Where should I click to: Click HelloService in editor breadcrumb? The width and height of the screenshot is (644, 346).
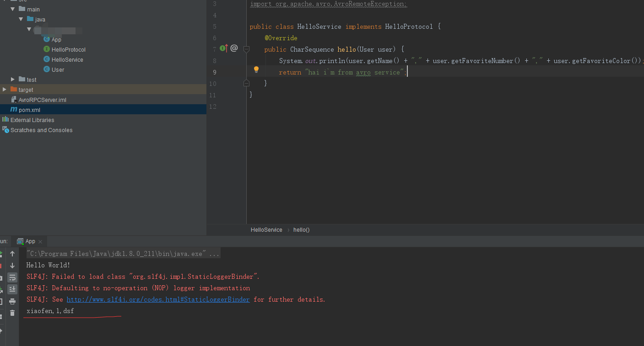click(266, 230)
